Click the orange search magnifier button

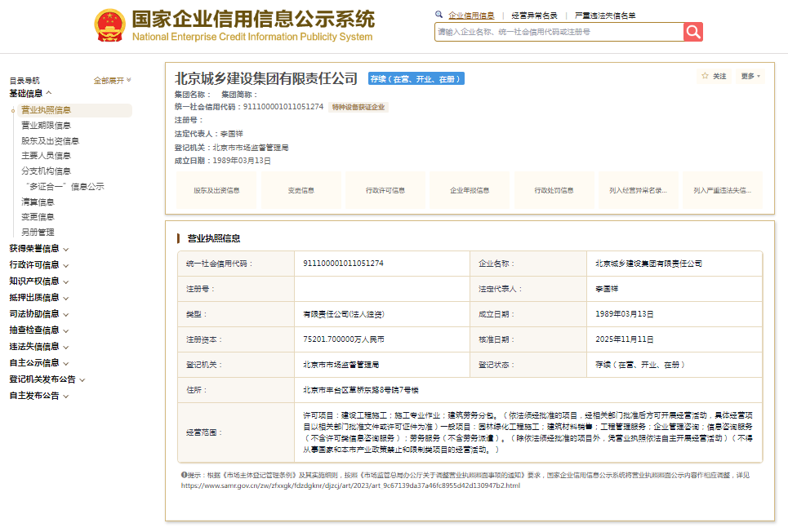(x=693, y=32)
